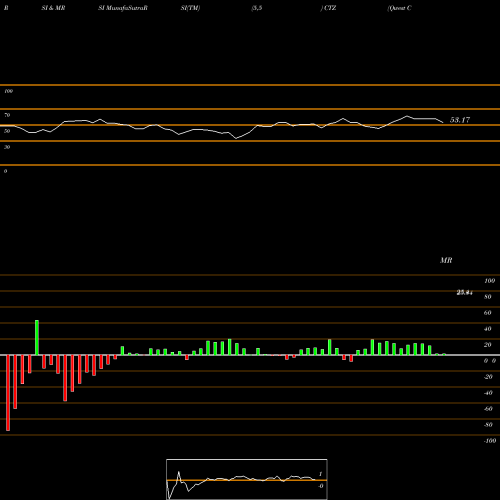Click the 60 label on MR axis
Screen dimensions: 500x500
pos(488,313)
